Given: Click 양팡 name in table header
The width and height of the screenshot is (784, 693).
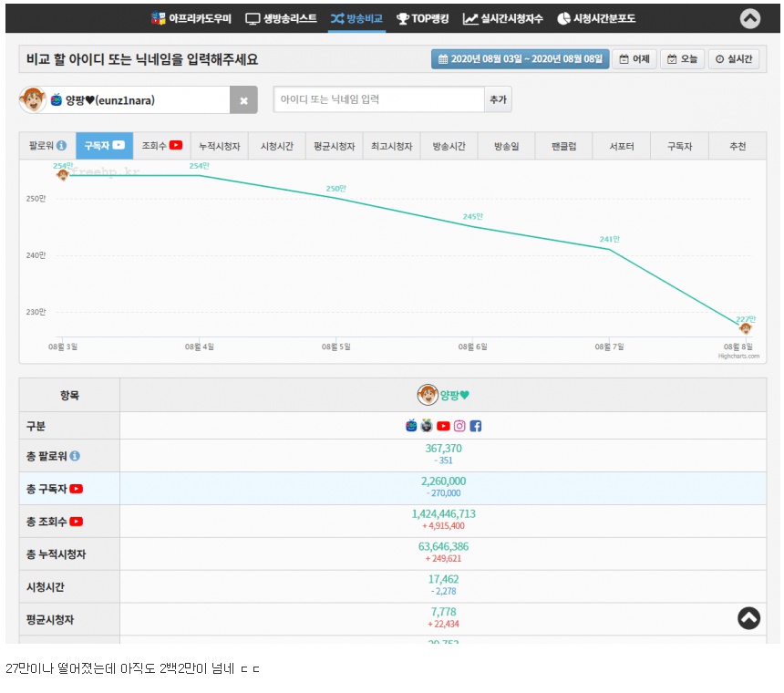Looking at the screenshot, I should [454, 396].
